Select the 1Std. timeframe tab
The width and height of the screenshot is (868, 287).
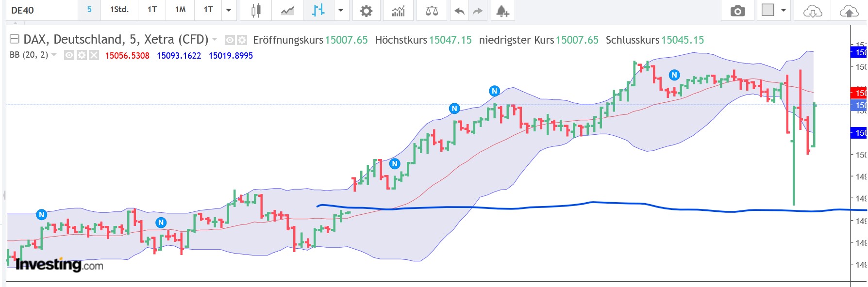tap(118, 10)
